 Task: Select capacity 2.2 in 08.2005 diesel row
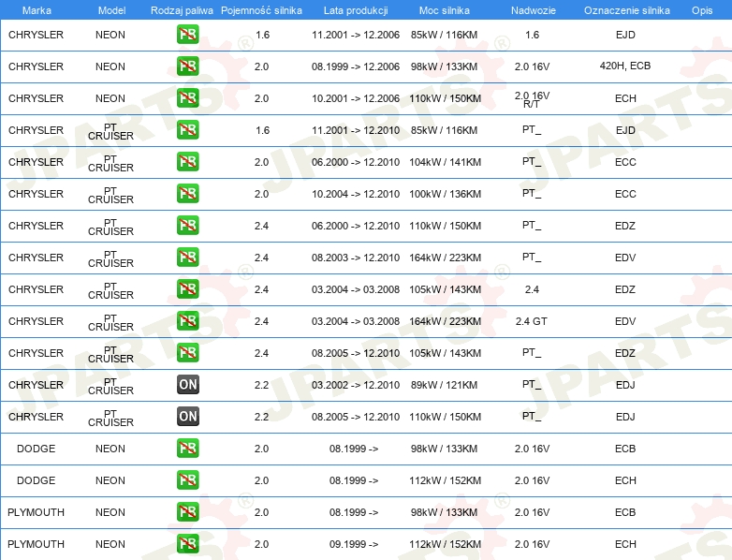(261, 417)
